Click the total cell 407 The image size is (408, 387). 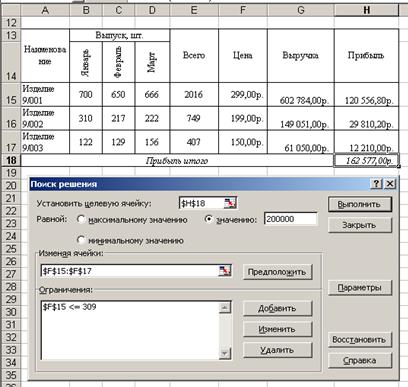click(x=194, y=142)
